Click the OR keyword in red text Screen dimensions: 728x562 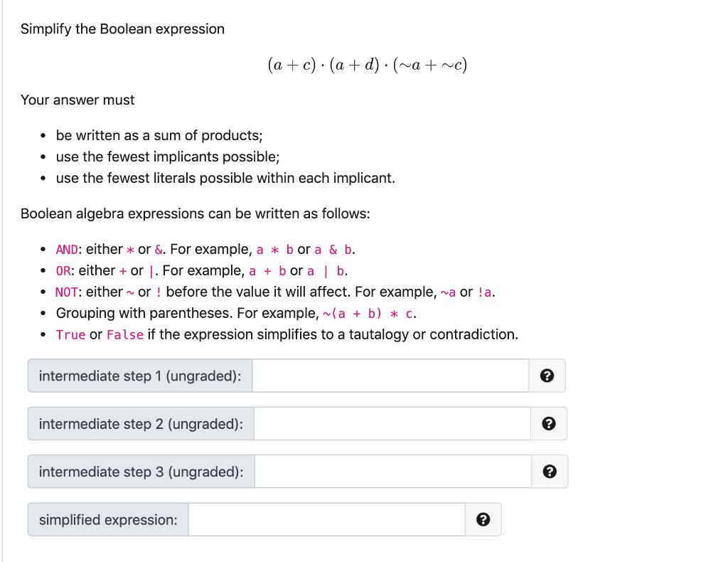63,270
